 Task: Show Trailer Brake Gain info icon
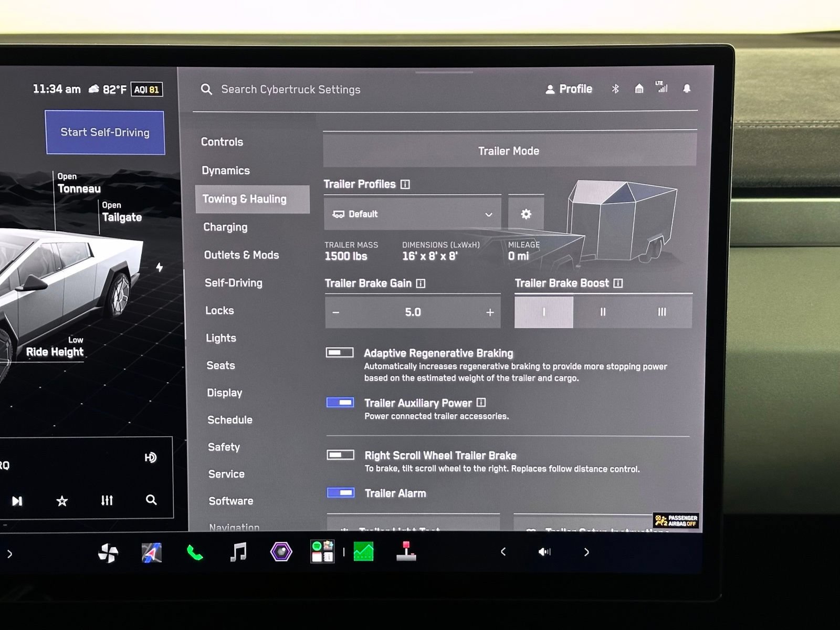click(x=421, y=283)
